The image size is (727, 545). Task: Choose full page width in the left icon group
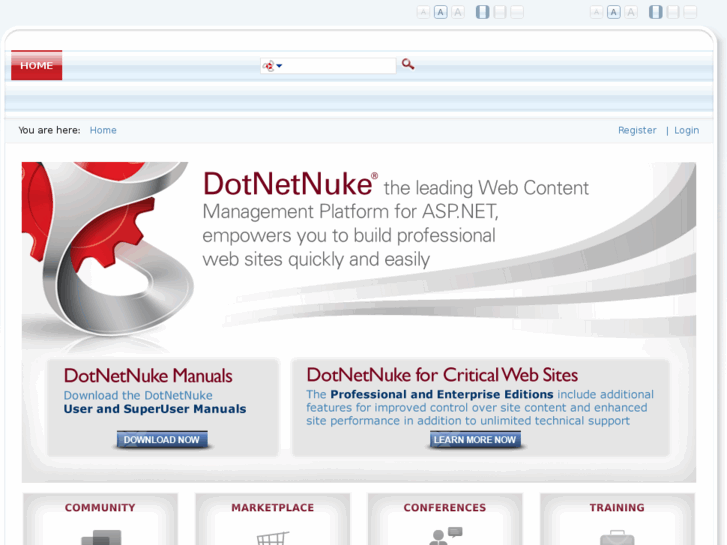(517, 12)
